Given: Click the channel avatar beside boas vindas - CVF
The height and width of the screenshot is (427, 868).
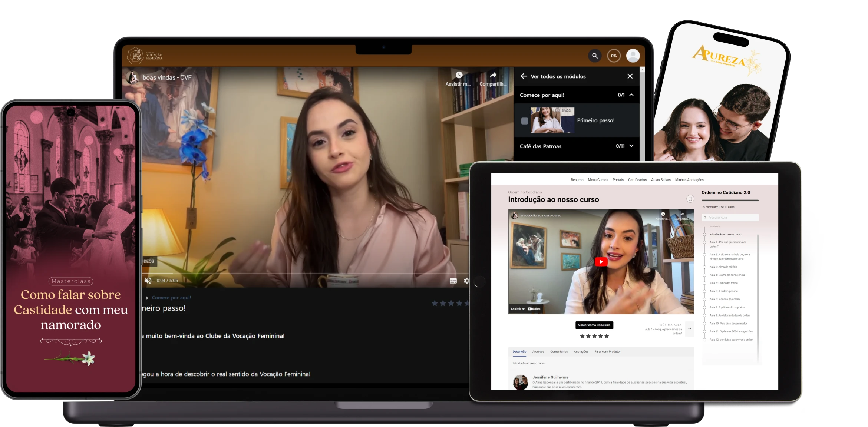Looking at the screenshot, I should [x=132, y=77].
